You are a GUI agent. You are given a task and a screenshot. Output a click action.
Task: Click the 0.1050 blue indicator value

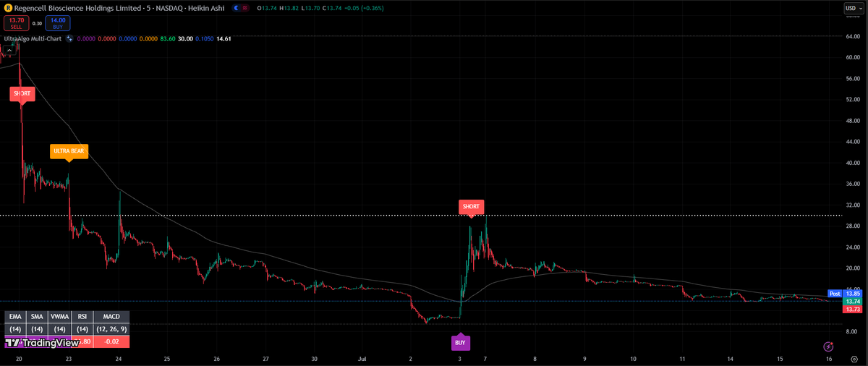[204, 38]
